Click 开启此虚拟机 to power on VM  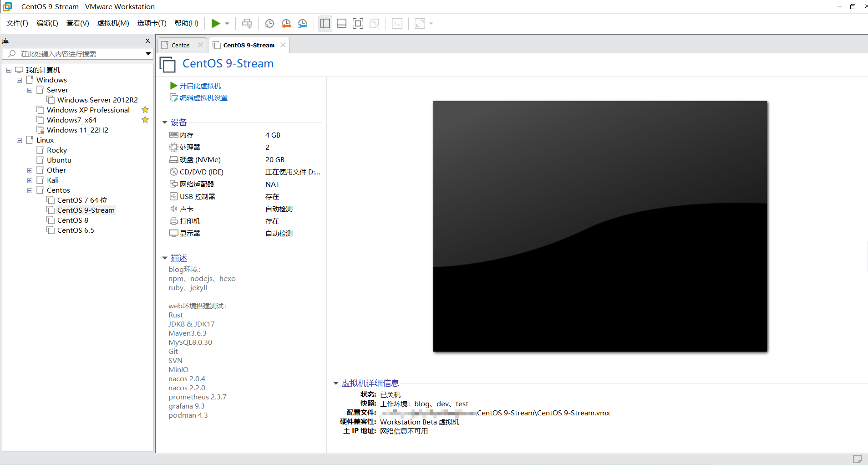click(x=200, y=86)
